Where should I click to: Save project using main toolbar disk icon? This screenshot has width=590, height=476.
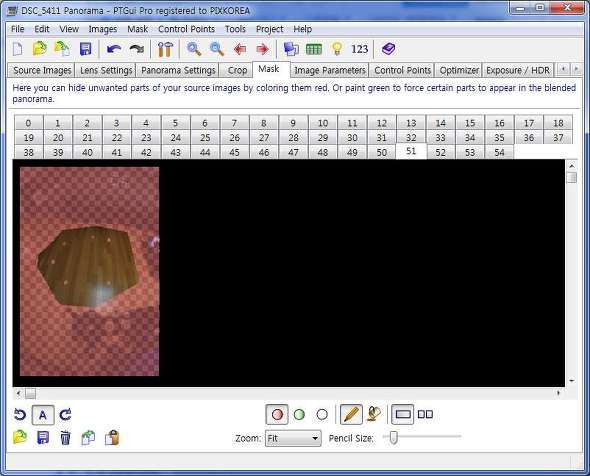(x=85, y=49)
